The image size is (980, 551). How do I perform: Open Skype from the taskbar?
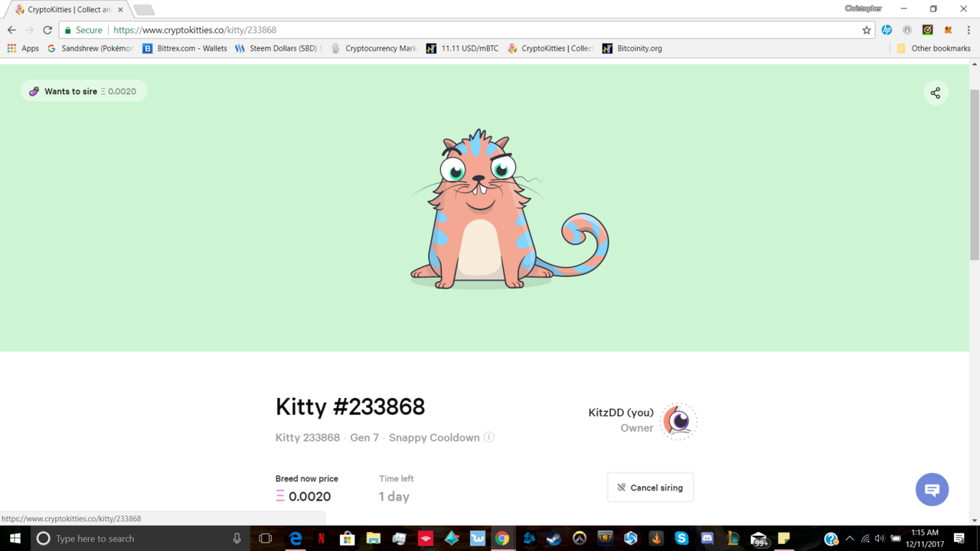pos(681,538)
